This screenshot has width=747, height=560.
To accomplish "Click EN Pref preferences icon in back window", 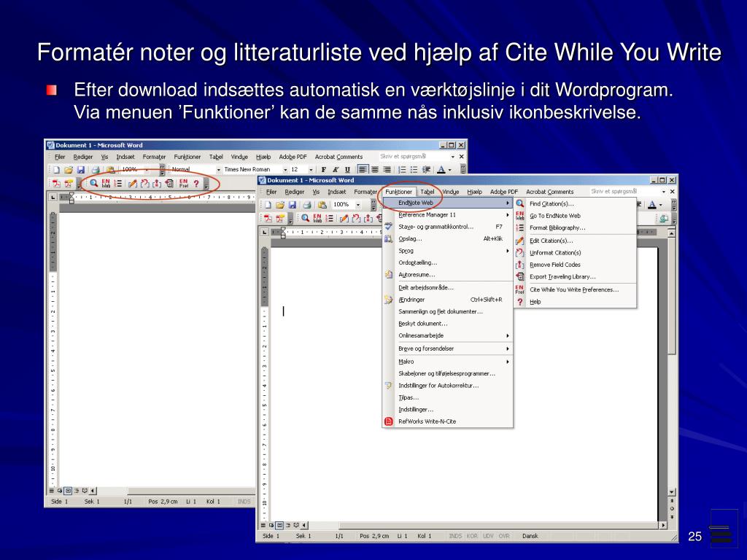I will [183, 183].
